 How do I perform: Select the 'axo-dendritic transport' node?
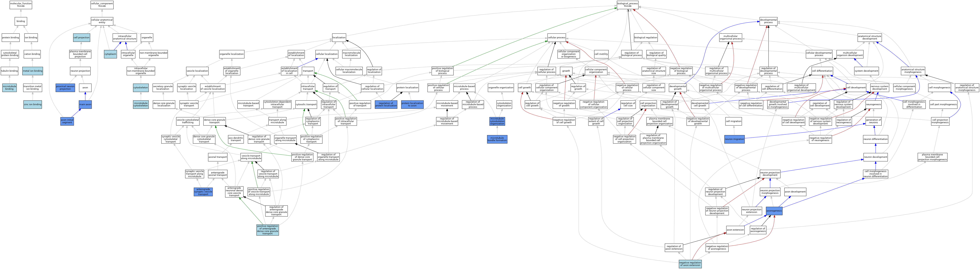click(236, 139)
